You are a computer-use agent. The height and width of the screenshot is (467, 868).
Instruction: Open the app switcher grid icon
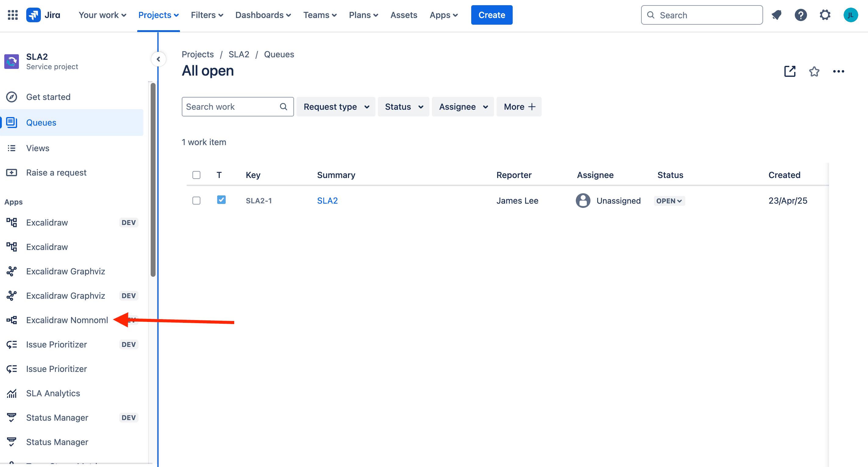(x=13, y=15)
